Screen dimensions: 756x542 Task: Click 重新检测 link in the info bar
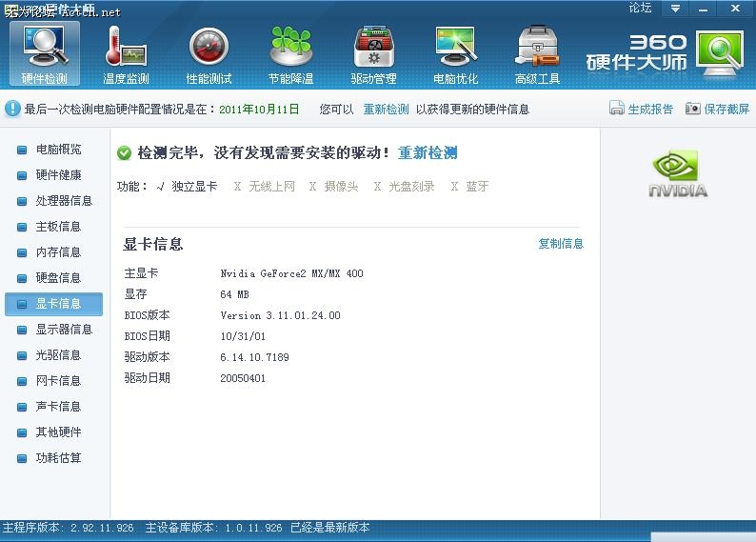click(386, 110)
